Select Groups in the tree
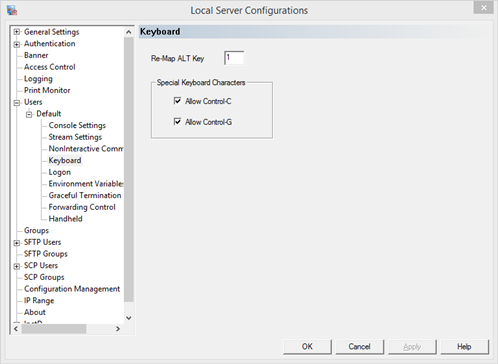Screen dimensions: 498x364 (x=36, y=230)
